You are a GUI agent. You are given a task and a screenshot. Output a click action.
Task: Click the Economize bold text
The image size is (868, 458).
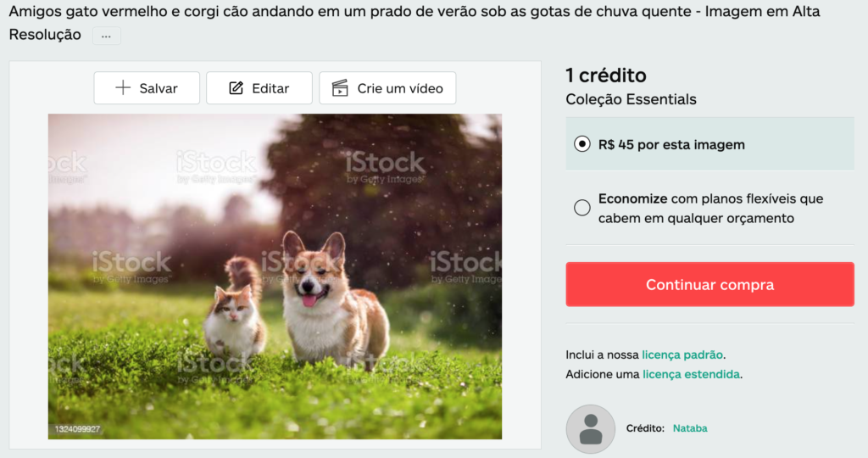(632, 198)
